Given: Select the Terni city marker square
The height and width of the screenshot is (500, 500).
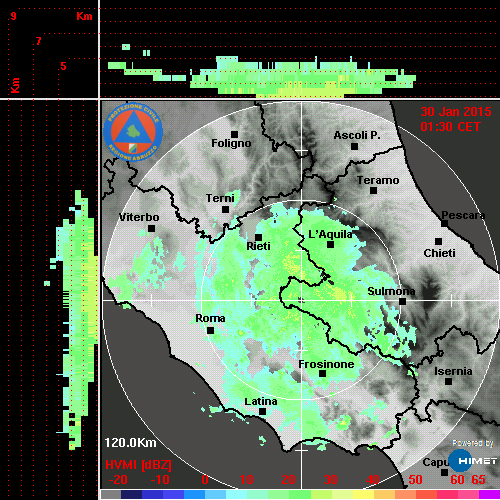Looking at the screenshot, I should click(x=226, y=210).
